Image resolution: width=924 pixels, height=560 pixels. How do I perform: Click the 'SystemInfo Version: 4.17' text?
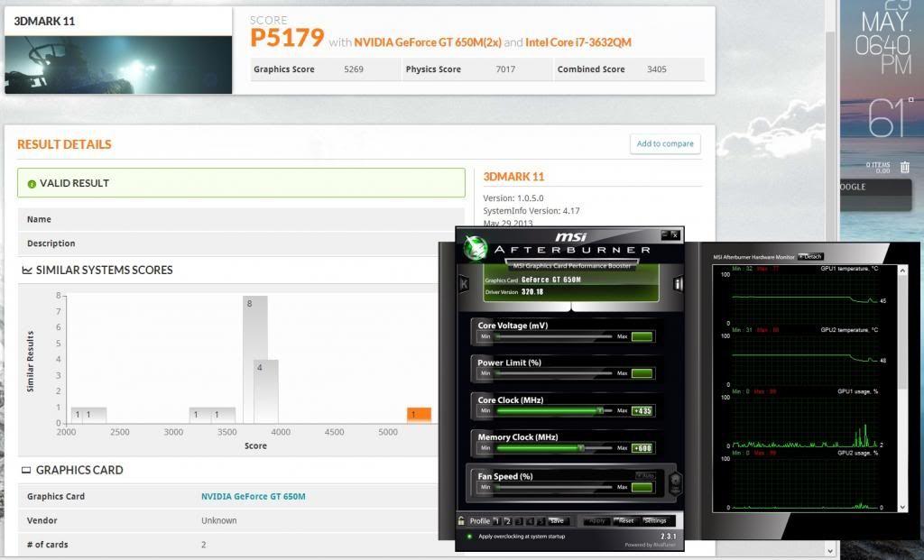point(531,211)
